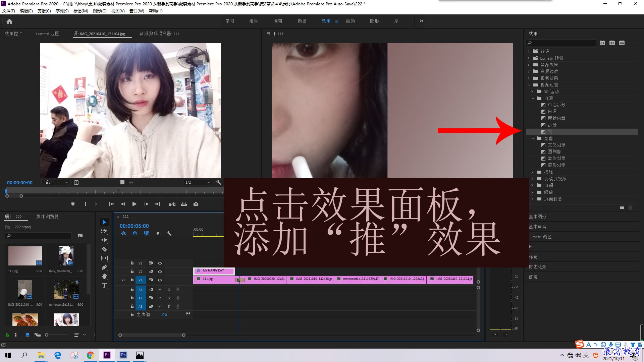Play the source monitor clip
The image size is (644, 362).
(x=134, y=204)
